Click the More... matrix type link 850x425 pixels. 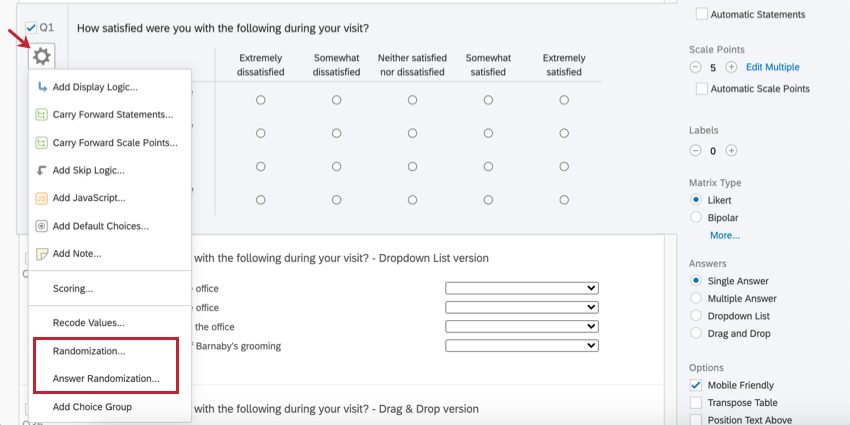(x=725, y=235)
